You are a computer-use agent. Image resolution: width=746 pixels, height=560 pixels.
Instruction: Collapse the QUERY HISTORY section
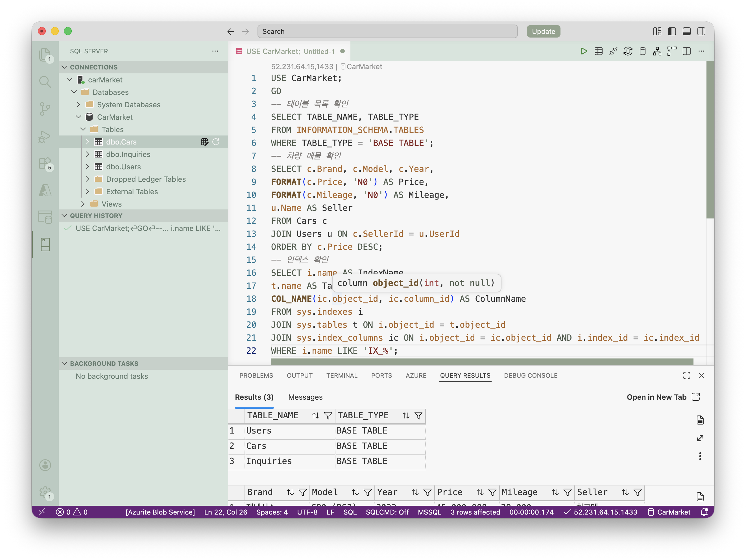coord(64,216)
